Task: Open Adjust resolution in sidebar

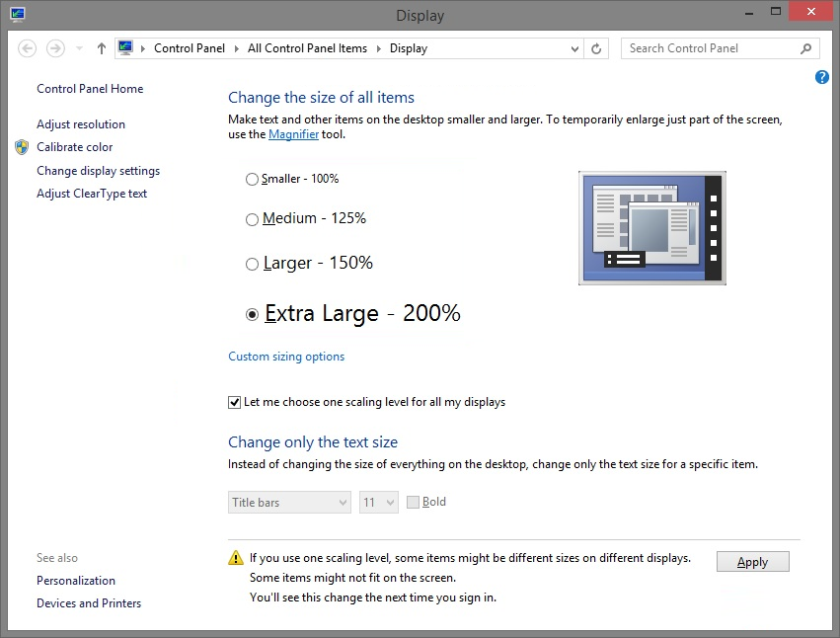Action: point(81,124)
